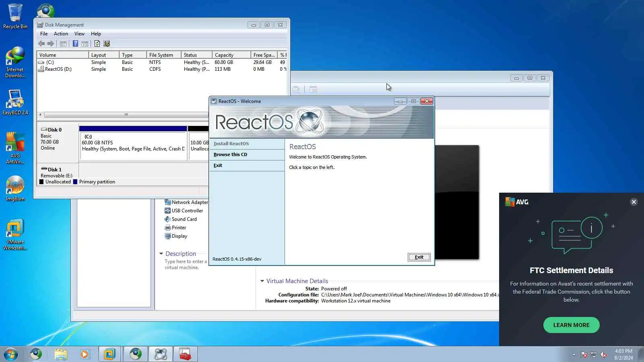The height and width of the screenshot is (362, 644).
Task: Switch to VMware Workstation on the taskbar
Action: 109,354
